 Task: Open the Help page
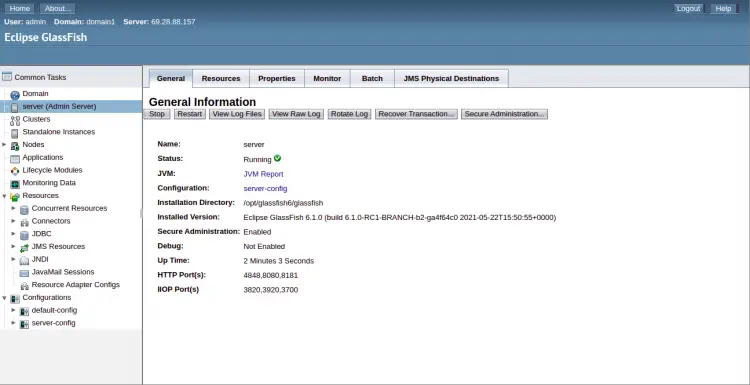coord(723,9)
